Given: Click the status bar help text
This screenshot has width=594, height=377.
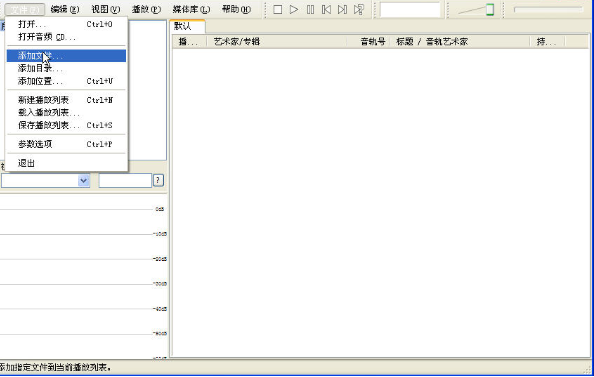Looking at the screenshot, I should [56, 367].
